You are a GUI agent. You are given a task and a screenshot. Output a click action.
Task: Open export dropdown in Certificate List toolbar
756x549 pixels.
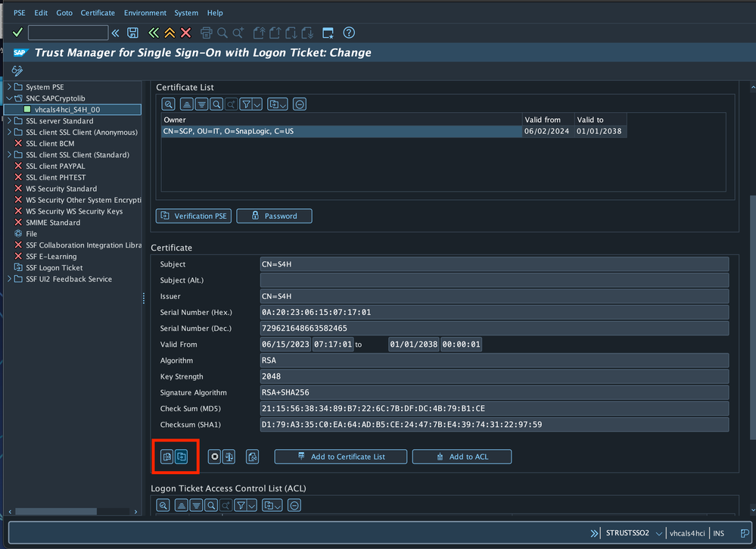(278, 104)
